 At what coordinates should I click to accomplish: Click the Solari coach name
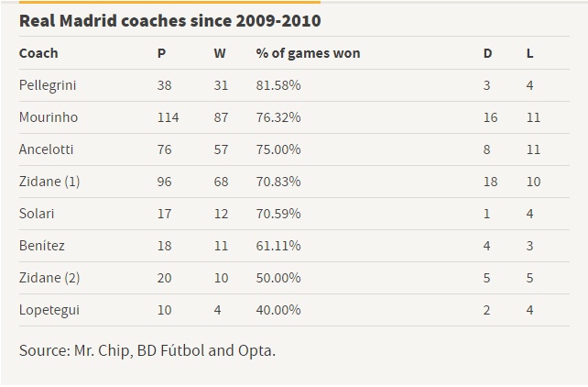point(37,214)
